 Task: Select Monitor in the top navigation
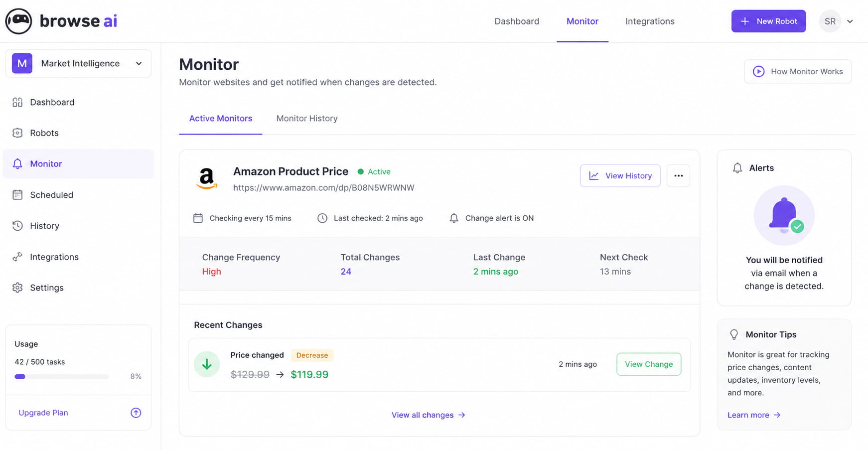pyautogui.click(x=582, y=21)
